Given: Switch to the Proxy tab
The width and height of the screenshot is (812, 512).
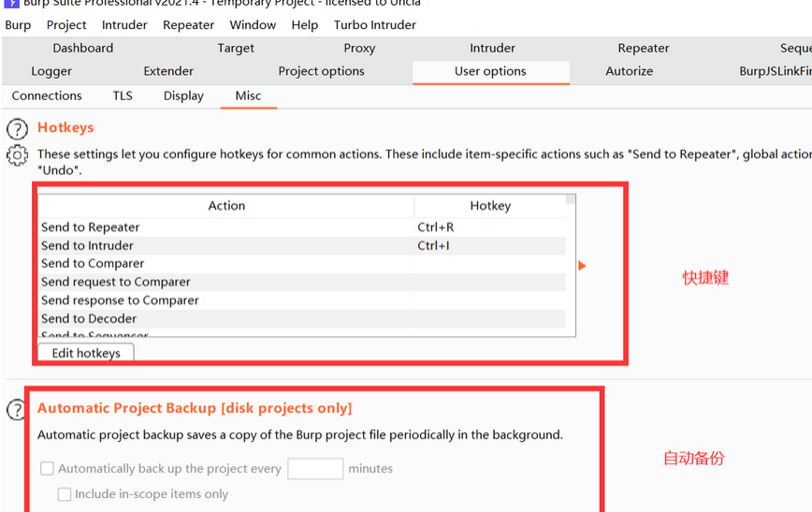Looking at the screenshot, I should [359, 48].
